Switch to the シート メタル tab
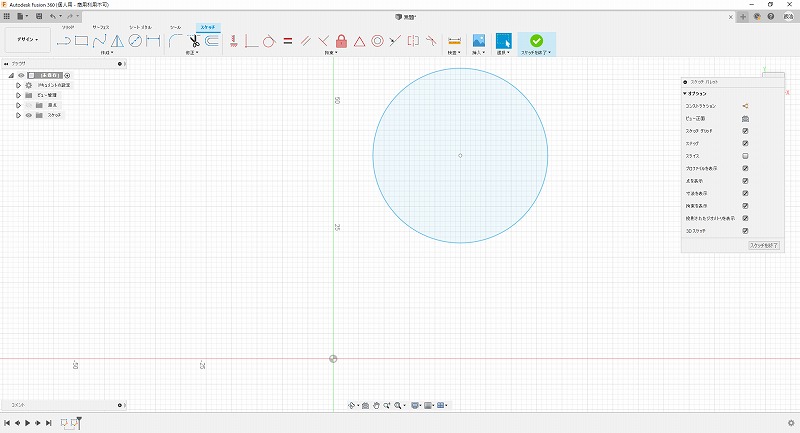 click(140, 27)
